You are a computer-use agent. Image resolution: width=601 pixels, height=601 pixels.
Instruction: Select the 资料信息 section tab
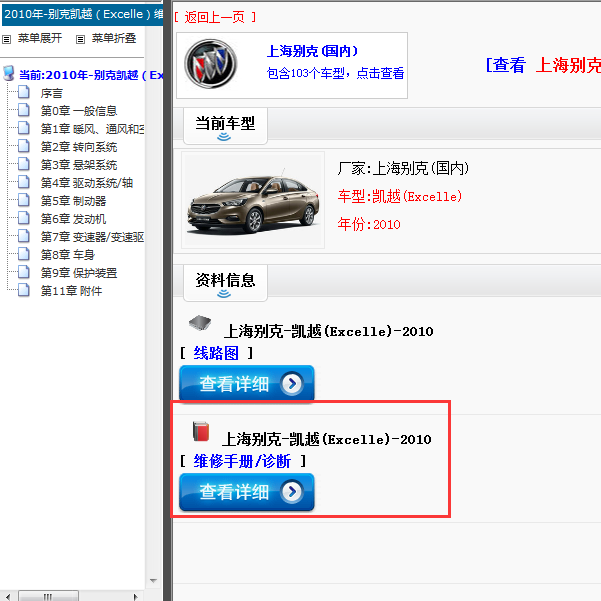point(225,283)
